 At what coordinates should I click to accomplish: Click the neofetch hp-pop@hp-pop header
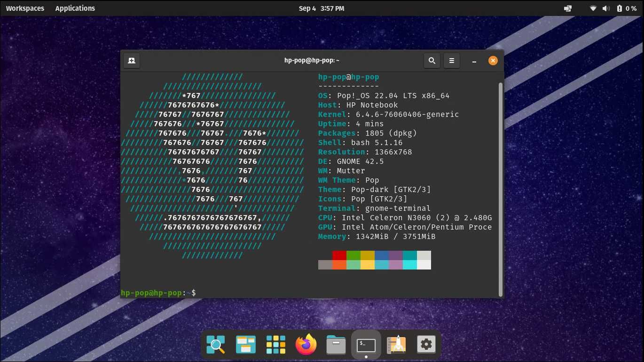(349, 77)
